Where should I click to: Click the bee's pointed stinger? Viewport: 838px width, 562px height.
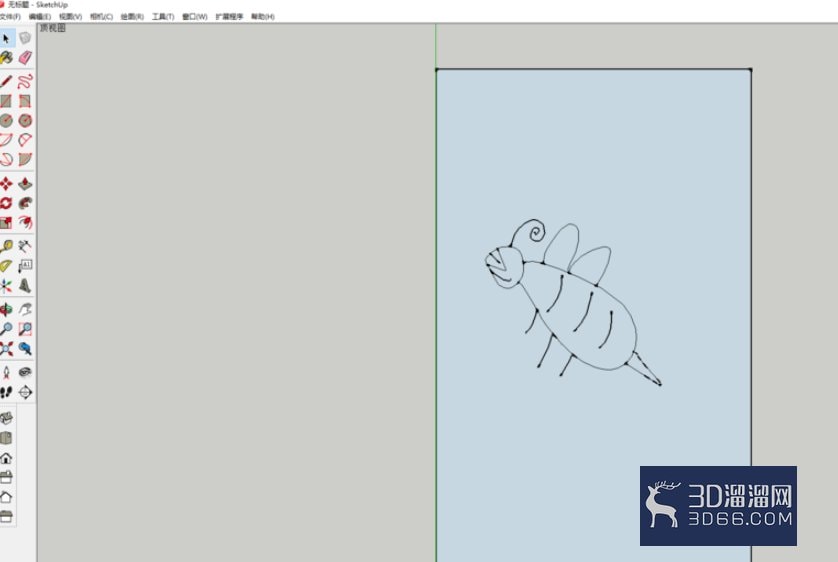coord(645,369)
